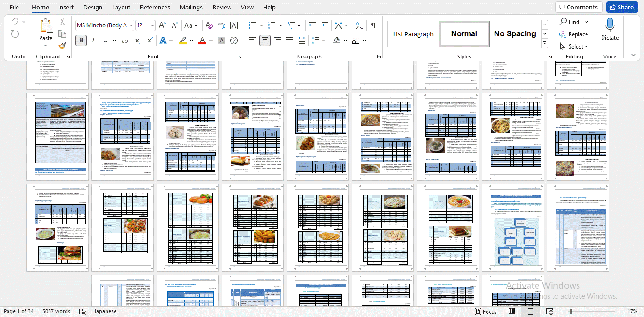Screen dimensions: 644x317
Task: Open the font size dropdown
Action: 152,25
